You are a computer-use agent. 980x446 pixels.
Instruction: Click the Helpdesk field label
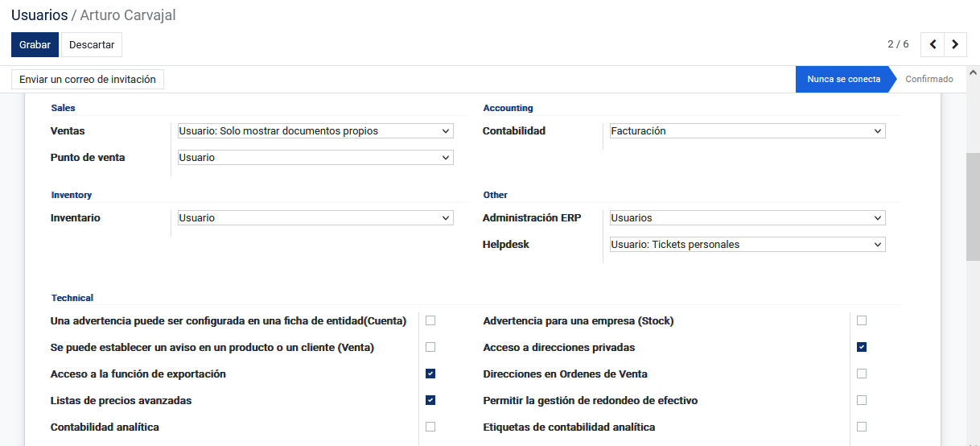506,244
